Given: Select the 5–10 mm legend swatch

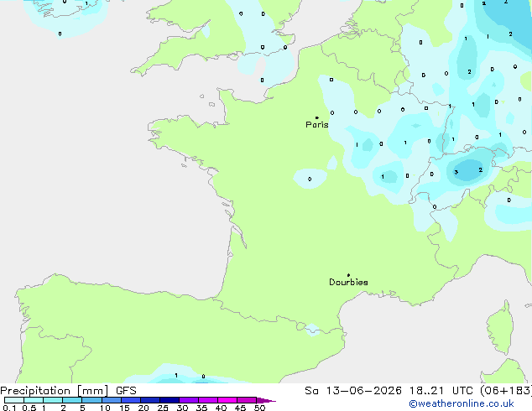Looking at the screenshot, I should click(x=91, y=400).
